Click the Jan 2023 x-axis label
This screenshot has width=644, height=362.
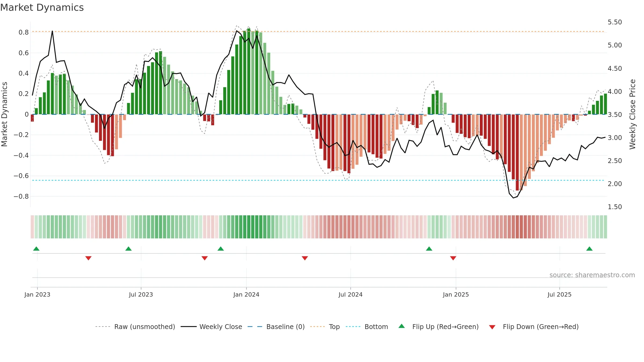[x=37, y=294]
